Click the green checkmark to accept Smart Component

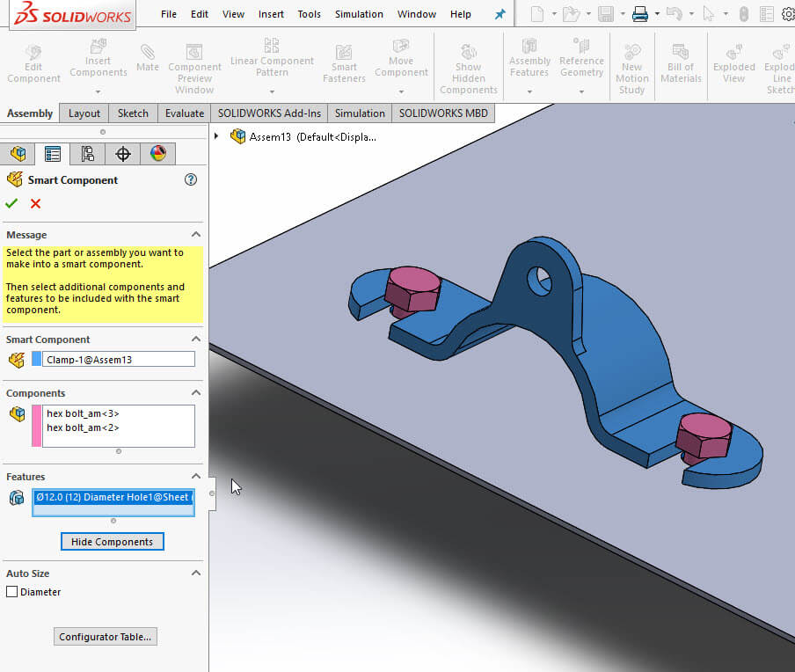pos(11,203)
